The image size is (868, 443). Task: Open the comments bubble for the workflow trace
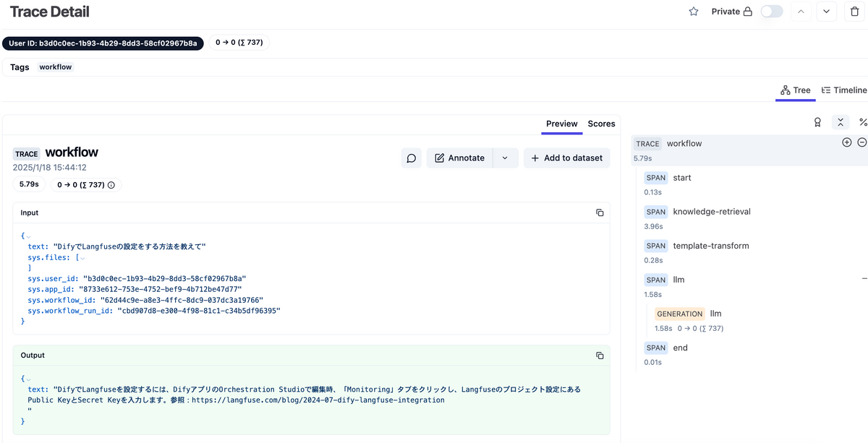point(412,158)
